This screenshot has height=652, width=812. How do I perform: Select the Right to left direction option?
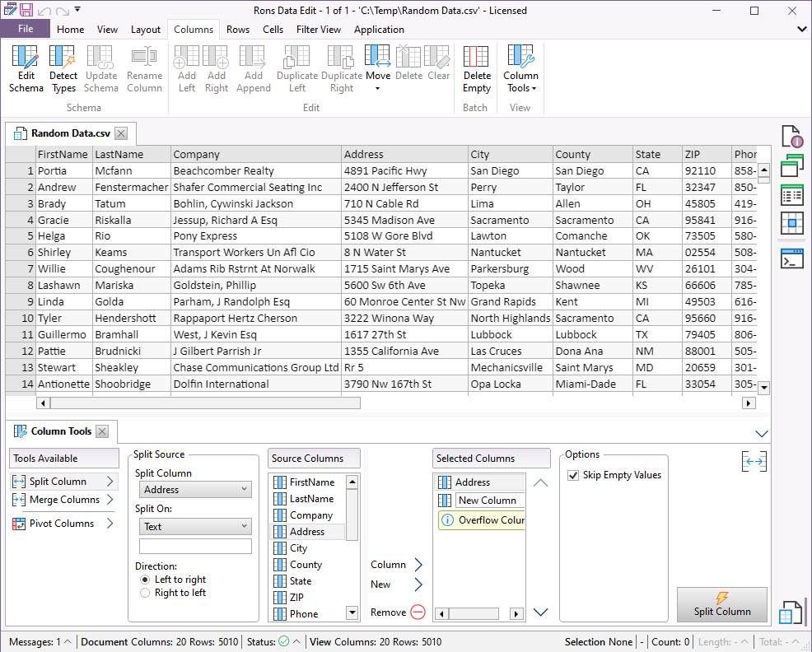pos(144,592)
